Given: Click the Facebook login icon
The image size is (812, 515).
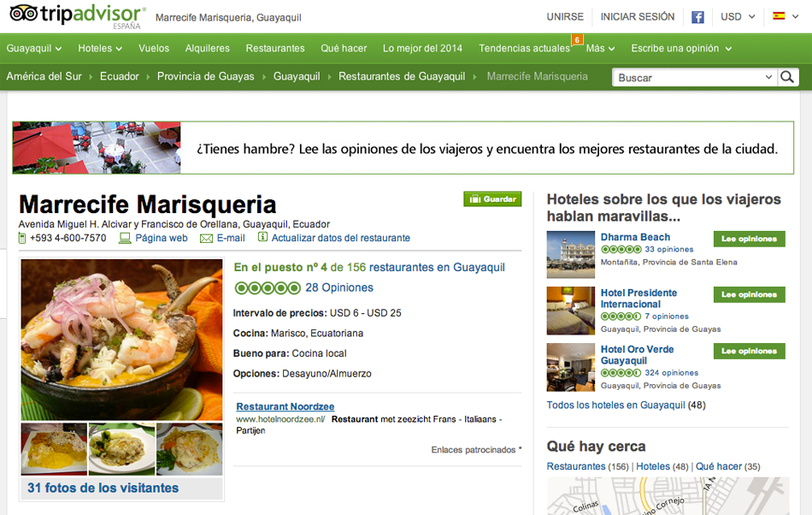Looking at the screenshot, I should point(697,17).
